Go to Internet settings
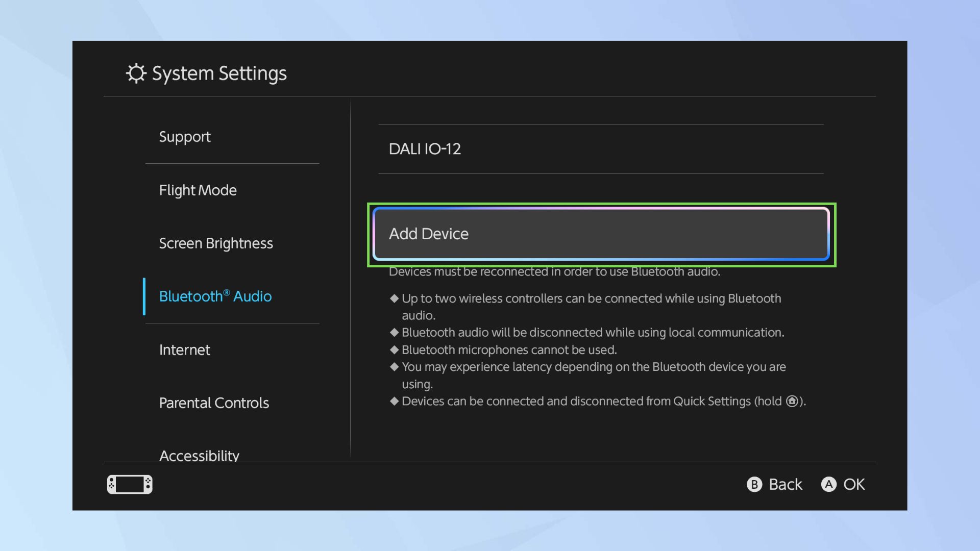 (185, 350)
